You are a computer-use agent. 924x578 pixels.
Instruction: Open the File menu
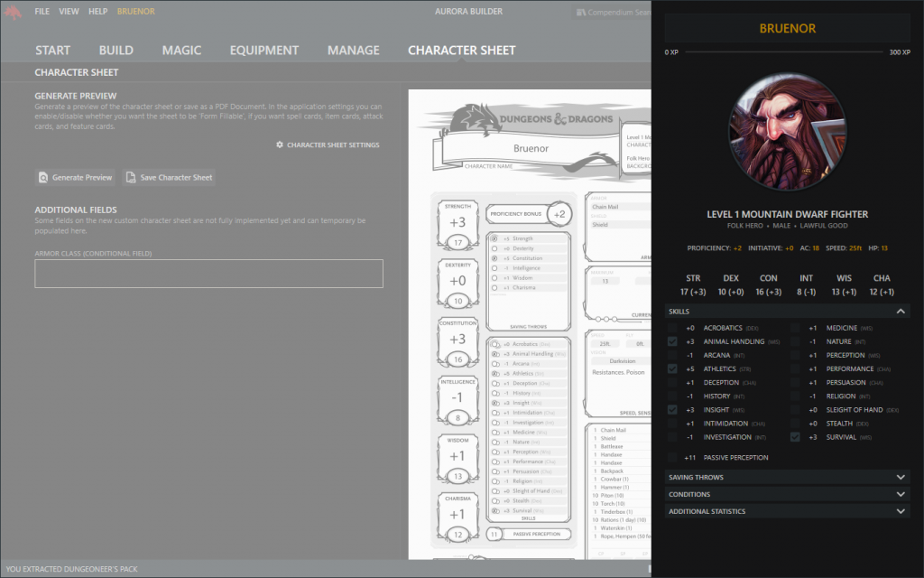42,11
